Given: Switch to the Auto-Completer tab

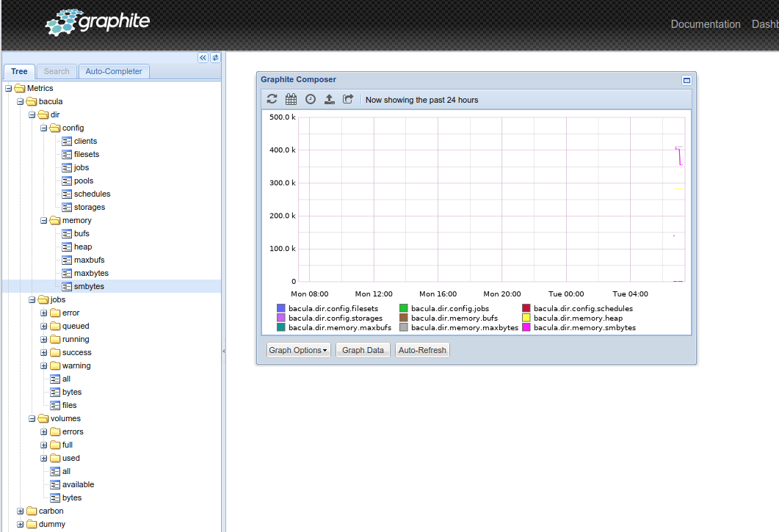Looking at the screenshot, I should [114, 71].
